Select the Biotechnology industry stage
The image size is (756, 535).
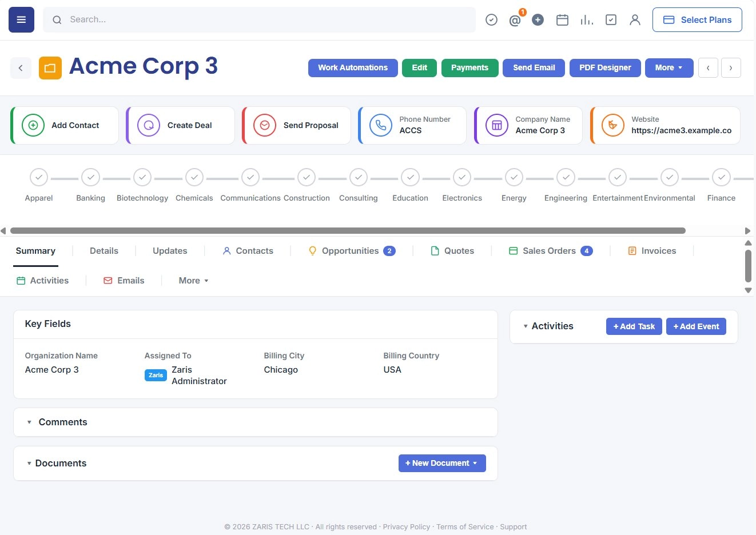click(142, 177)
